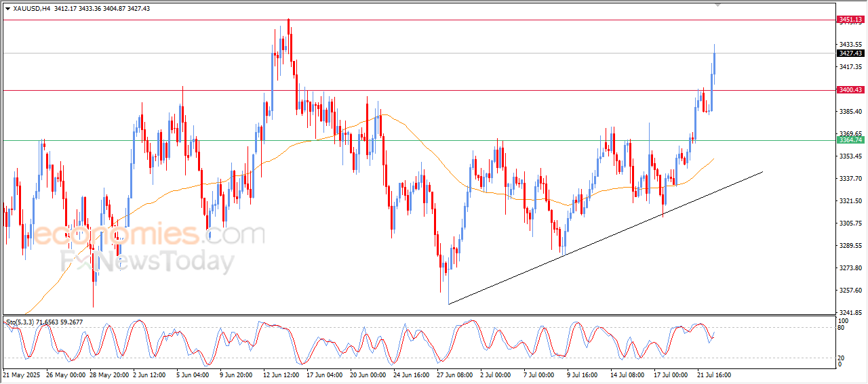The height and width of the screenshot is (384, 868).
Task: Click the 26 May 00:00 date label
Action: coord(65,375)
